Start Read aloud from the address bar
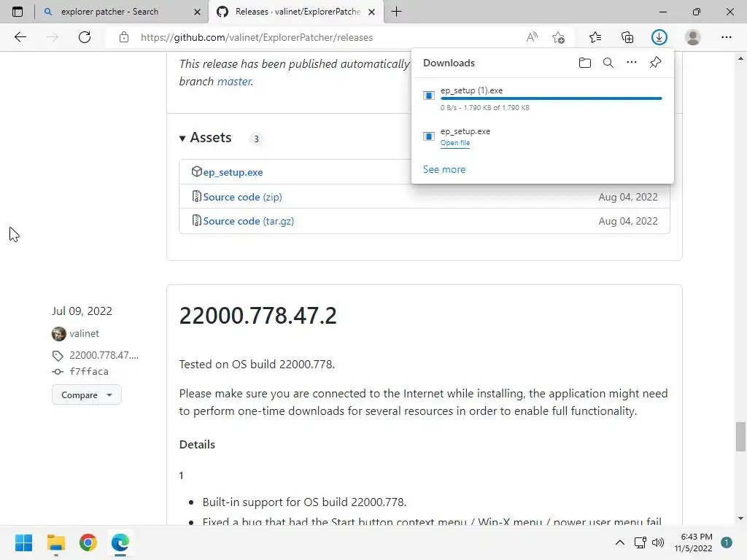 point(532,37)
